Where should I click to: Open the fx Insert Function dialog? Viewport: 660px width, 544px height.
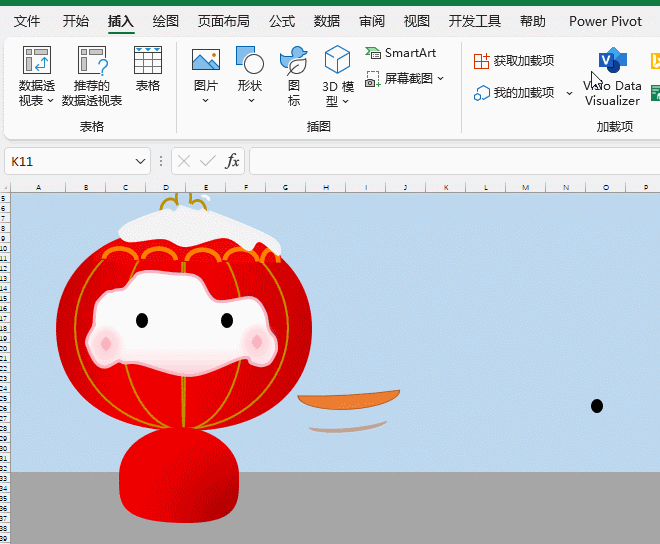(232, 161)
